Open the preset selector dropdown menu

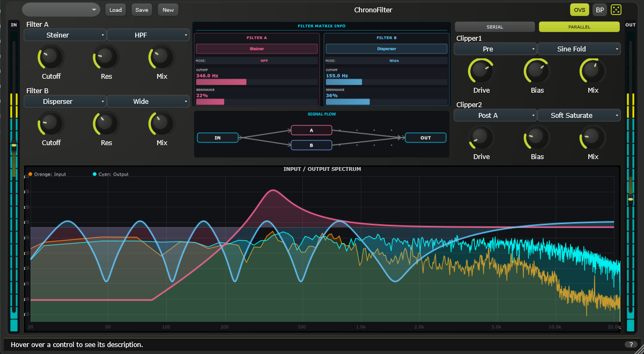[61, 10]
